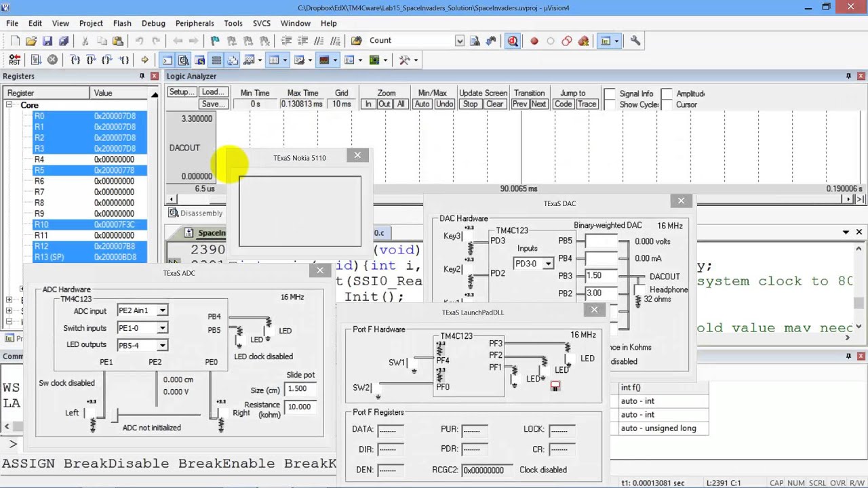Click the Logic Analyzer Load... button

[212, 92]
